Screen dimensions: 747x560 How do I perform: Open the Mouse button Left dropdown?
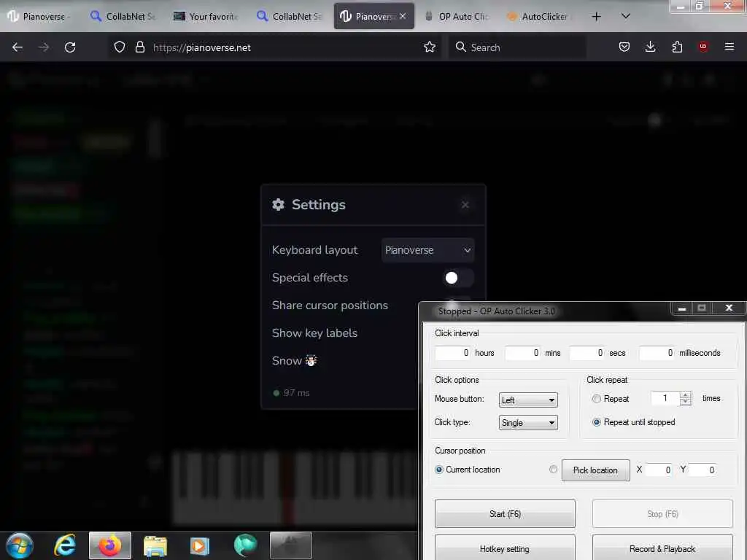click(x=528, y=400)
